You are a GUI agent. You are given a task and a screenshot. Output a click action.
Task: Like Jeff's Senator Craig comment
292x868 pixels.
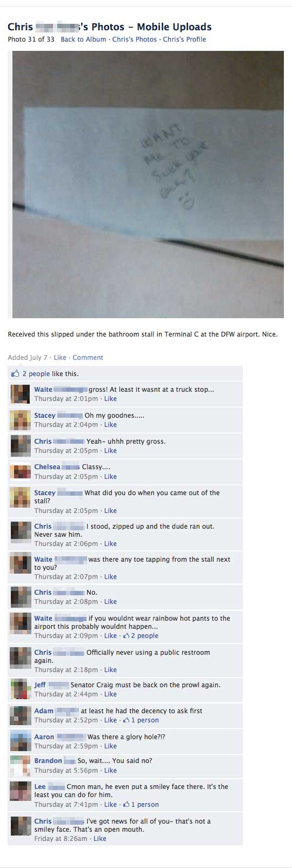pyautogui.click(x=110, y=694)
